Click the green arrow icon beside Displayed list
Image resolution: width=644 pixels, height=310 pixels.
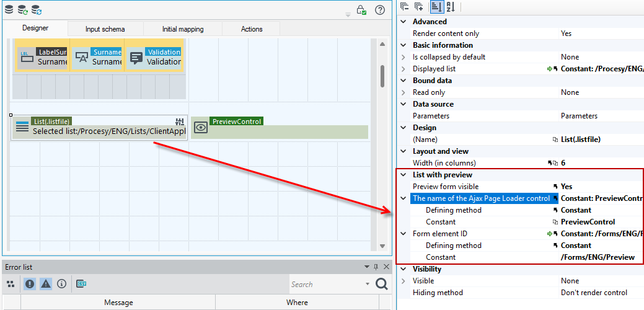(x=550, y=69)
